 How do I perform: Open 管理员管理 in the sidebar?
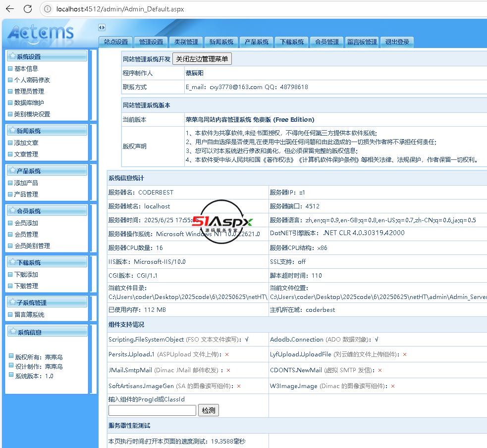pyautogui.click(x=29, y=92)
